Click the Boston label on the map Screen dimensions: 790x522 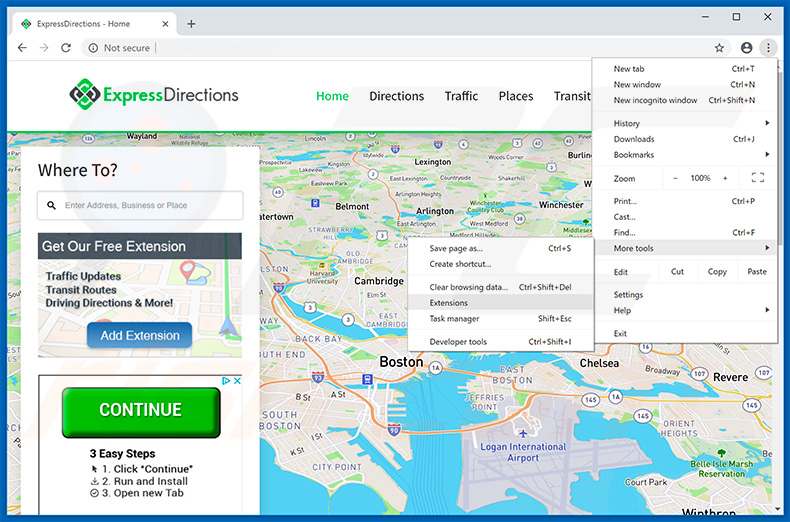(401, 362)
